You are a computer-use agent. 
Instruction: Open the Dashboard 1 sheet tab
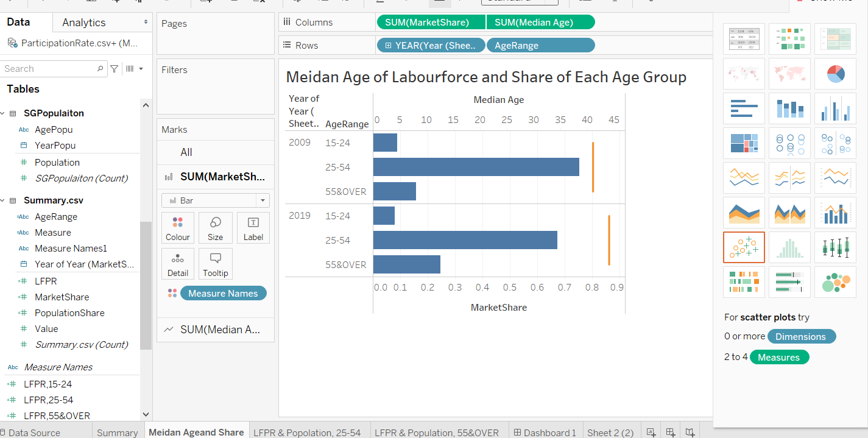click(545, 433)
